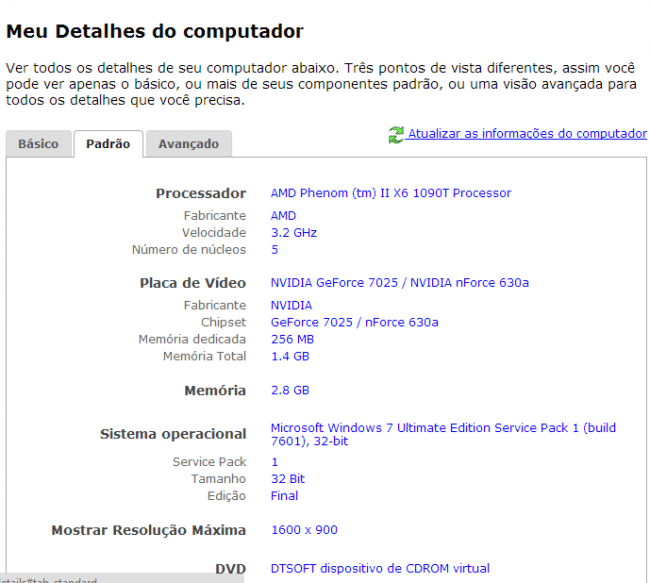650x583 pixels.
Task: Click the Chipset label
Action: (223, 322)
